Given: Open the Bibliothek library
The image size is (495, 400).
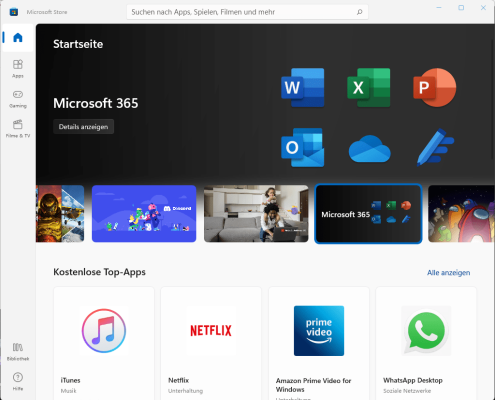Looking at the screenshot, I should [18, 352].
